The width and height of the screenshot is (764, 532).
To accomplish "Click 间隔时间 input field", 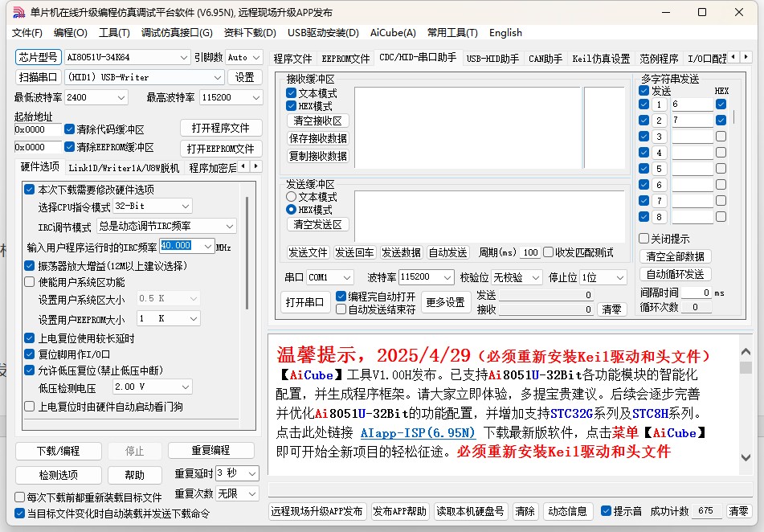I will (697, 293).
